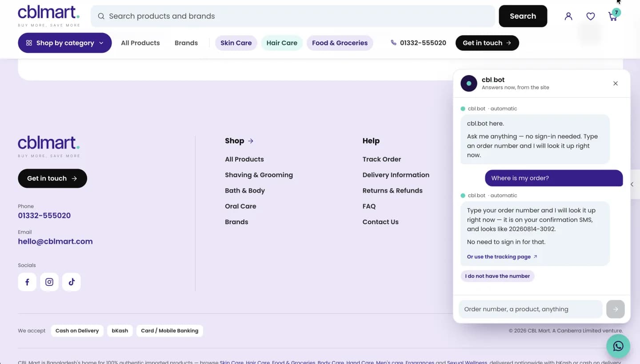640x364 pixels.
Task: Open the Track Order help link
Action: 382,159
